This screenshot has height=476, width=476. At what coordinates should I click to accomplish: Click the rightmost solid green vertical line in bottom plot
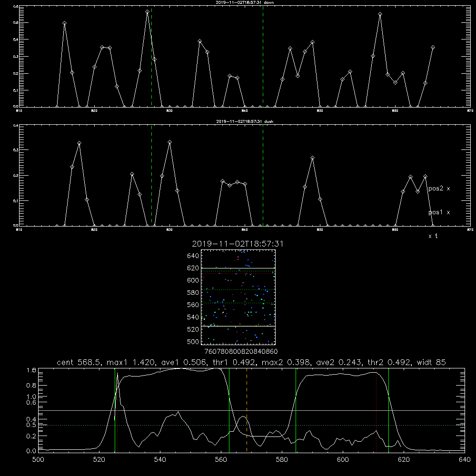pos(388,410)
